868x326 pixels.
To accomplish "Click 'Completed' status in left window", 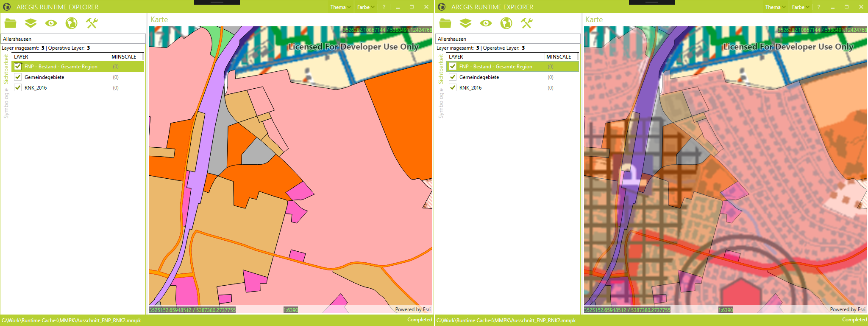I will click(420, 320).
